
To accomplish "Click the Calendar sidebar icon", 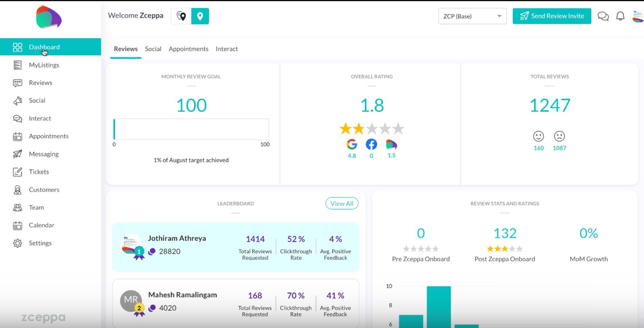I will pos(17,225).
